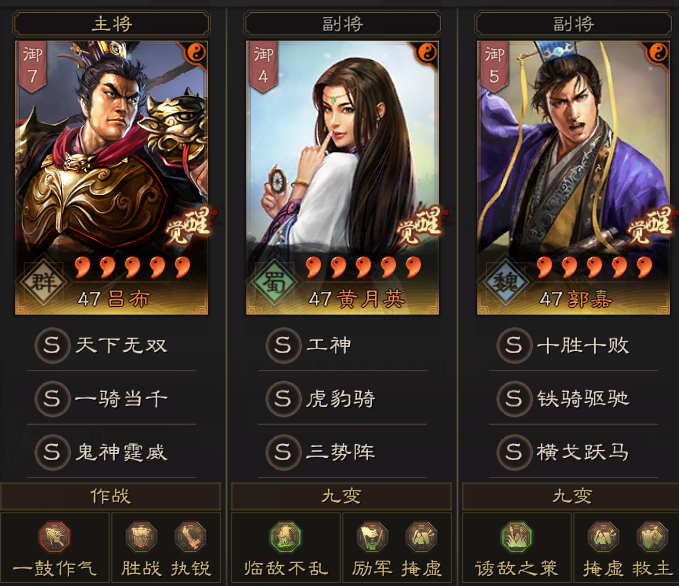Viewport: 679px width, 586px height.
Task: Click the 执锐 tactic icon
Action: [190, 537]
